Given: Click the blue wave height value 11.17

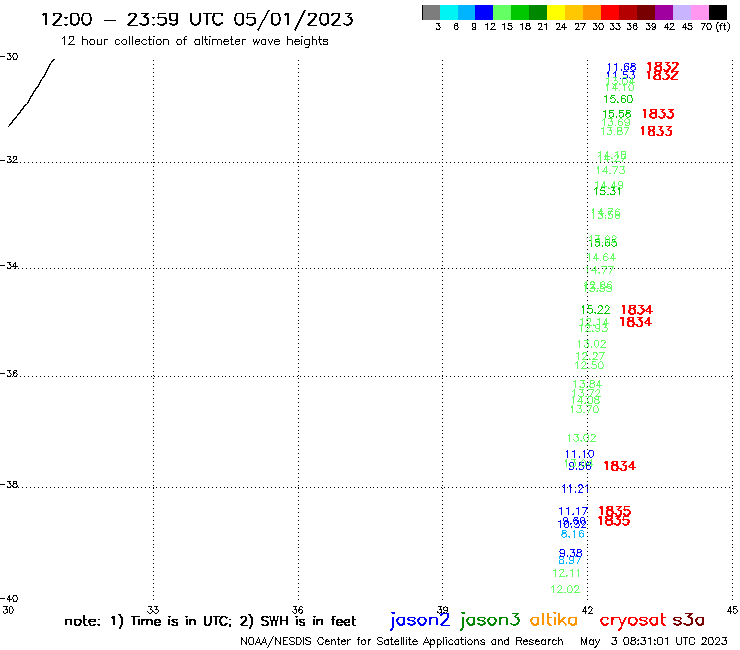Looking at the screenshot, I should (x=573, y=511).
